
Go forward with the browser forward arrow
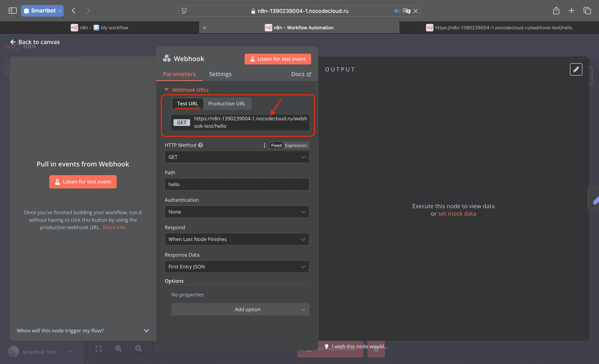tap(88, 11)
